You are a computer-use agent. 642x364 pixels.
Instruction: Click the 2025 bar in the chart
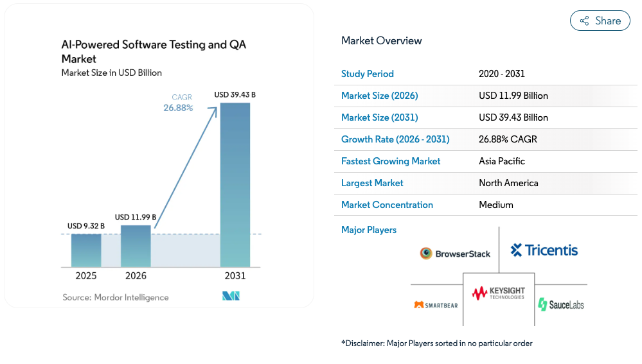(86, 250)
